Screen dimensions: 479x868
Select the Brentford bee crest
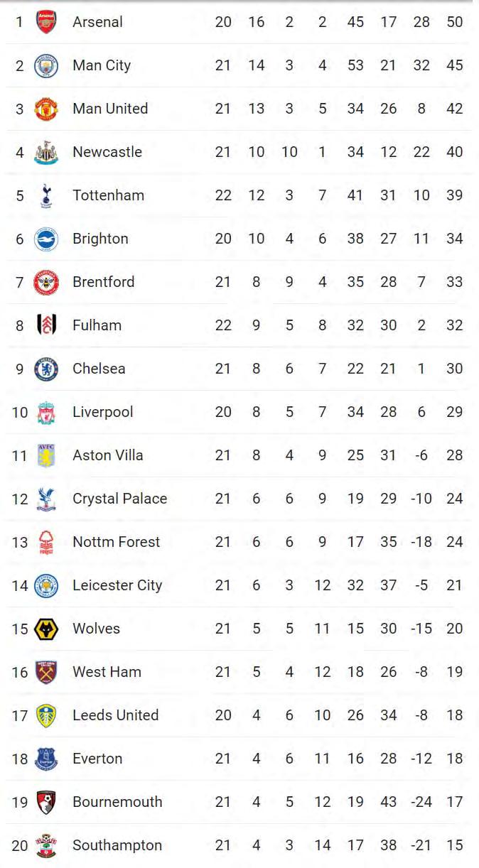(x=46, y=282)
